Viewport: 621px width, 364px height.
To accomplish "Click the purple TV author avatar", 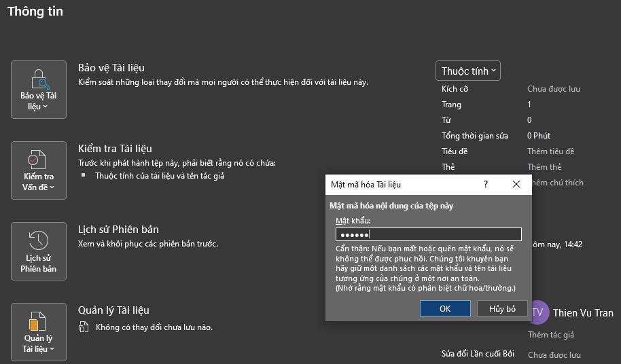I will [538, 312].
